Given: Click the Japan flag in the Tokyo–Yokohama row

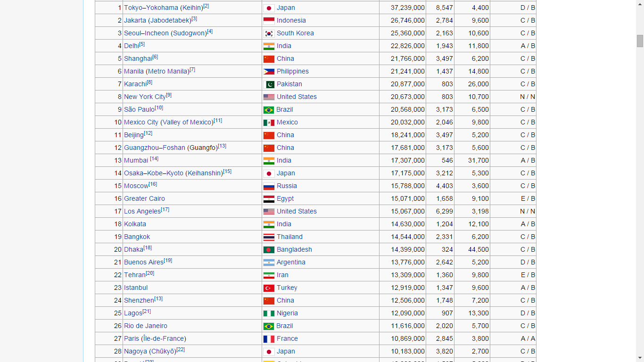Looking at the screenshot, I should pyautogui.click(x=269, y=8).
